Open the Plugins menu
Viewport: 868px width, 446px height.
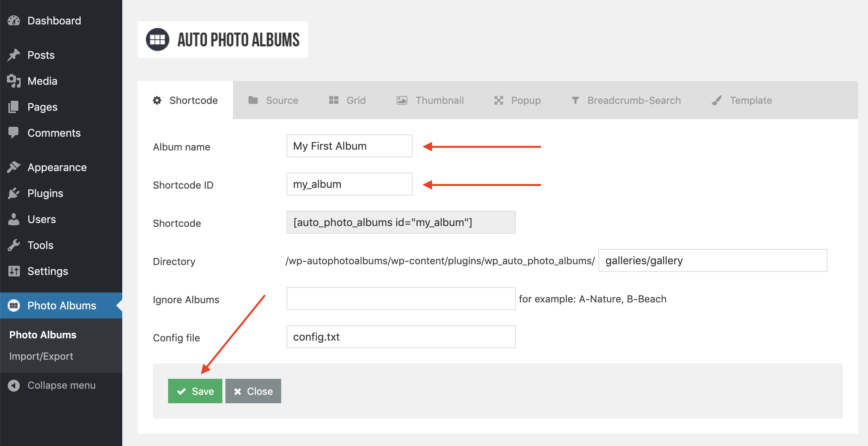click(61, 193)
